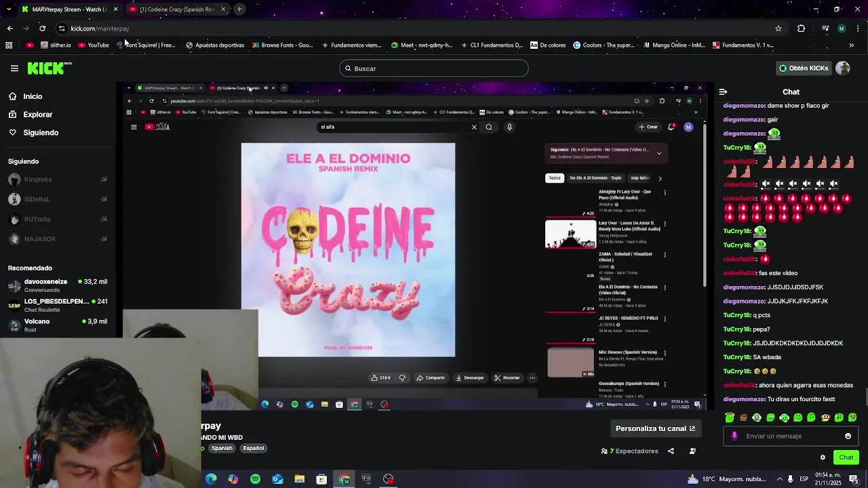Open Microsoft Store from the taskbar

(x=321, y=479)
